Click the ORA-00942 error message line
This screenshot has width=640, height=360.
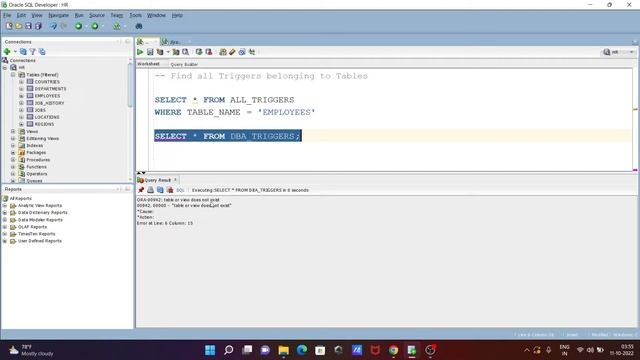[178, 200]
